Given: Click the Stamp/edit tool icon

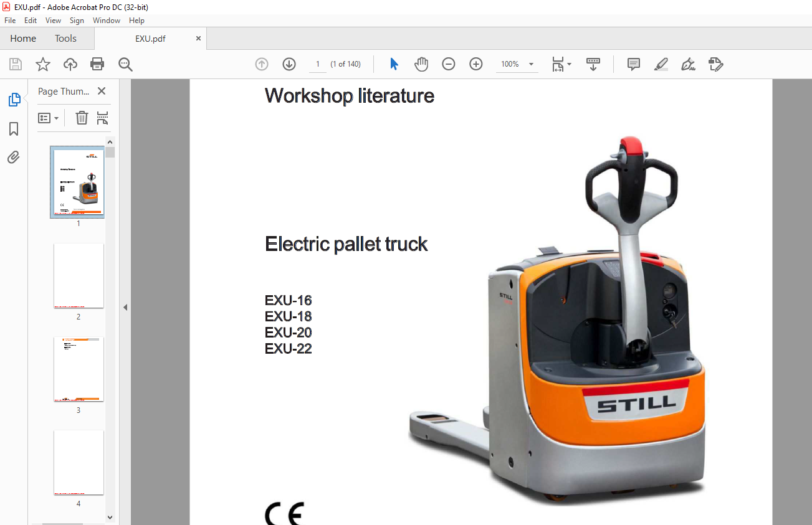Looking at the screenshot, I should [x=716, y=64].
